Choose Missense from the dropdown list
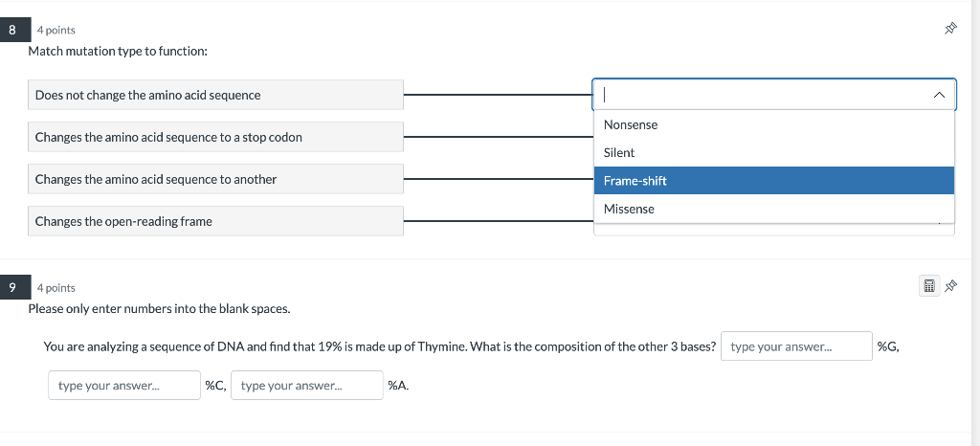 (x=773, y=209)
